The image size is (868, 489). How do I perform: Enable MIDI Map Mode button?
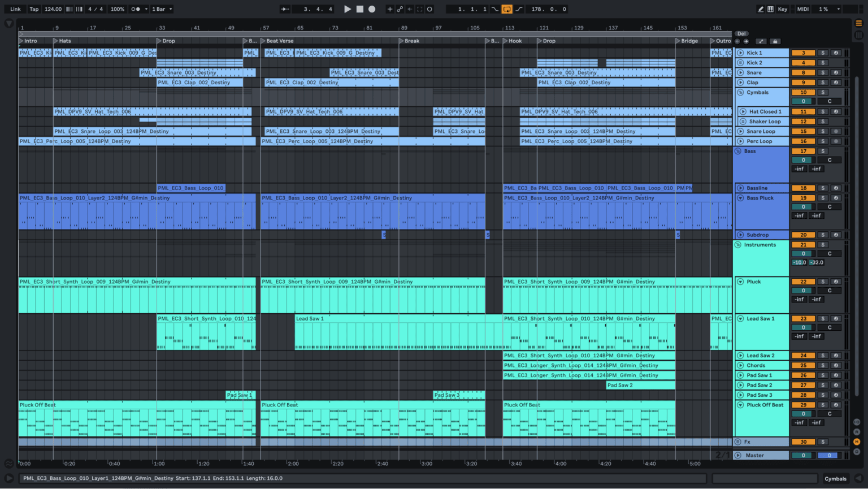pyautogui.click(x=803, y=9)
